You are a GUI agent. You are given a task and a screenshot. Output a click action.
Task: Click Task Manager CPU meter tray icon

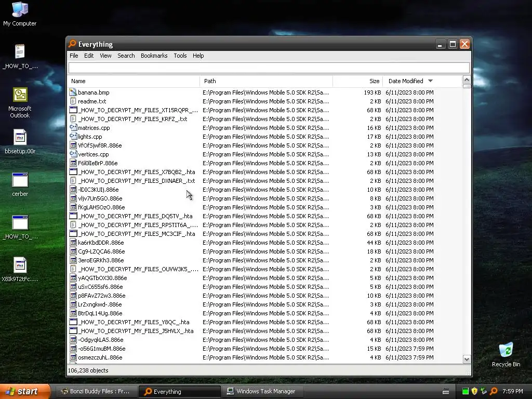click(465, 391)
